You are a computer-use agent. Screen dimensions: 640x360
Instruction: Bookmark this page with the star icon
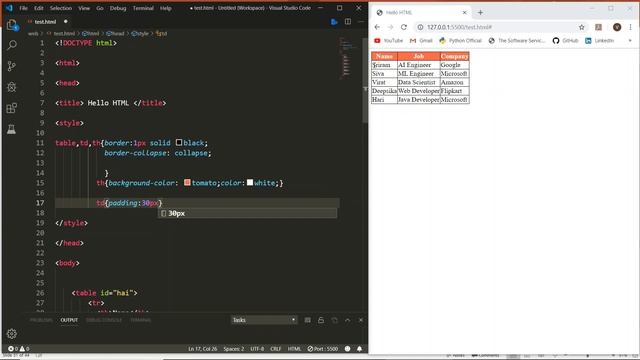coord(582,27)
